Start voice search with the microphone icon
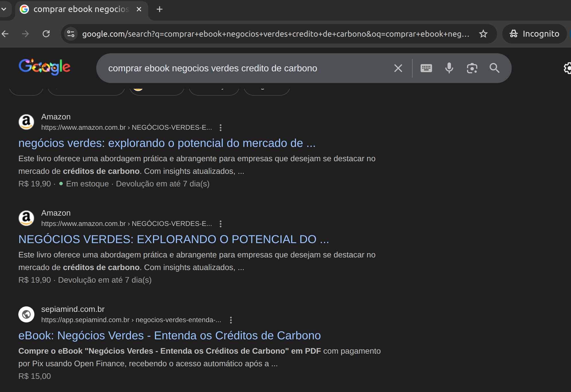The height and width of the screenshot is (392, 571). click(x=449, y=68)
